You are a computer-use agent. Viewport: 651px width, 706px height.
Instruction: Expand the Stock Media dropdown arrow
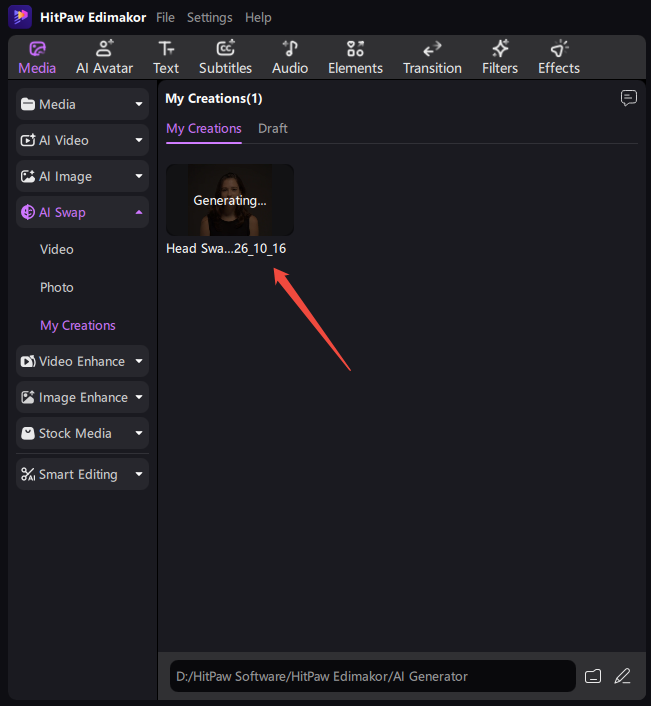(x=139, y=433)
